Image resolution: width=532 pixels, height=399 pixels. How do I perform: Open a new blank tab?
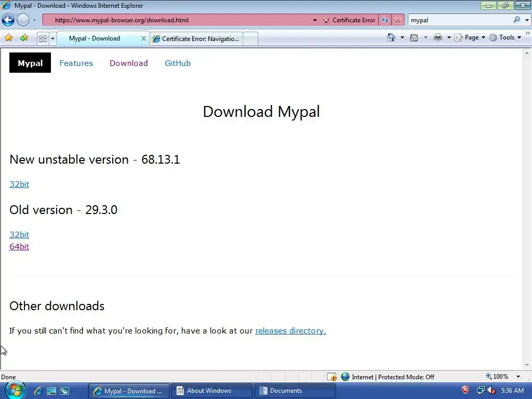click(x=250, y=38)
